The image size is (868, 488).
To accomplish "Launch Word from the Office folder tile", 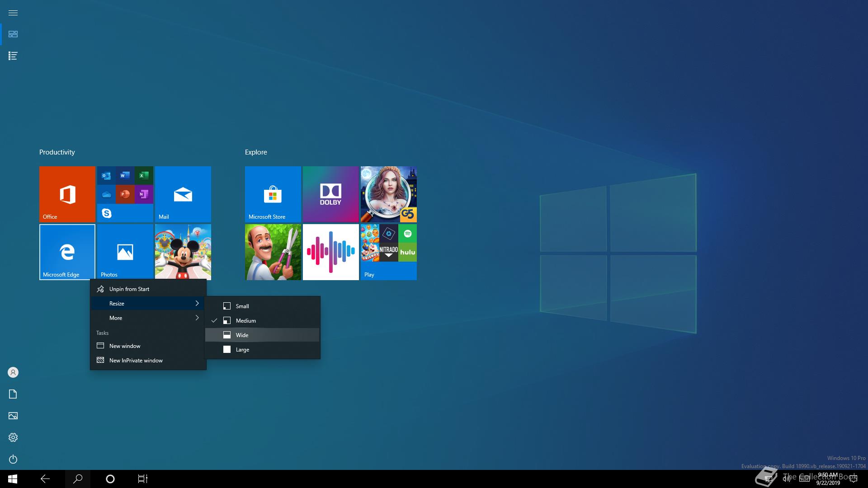I will click(125, 175).
